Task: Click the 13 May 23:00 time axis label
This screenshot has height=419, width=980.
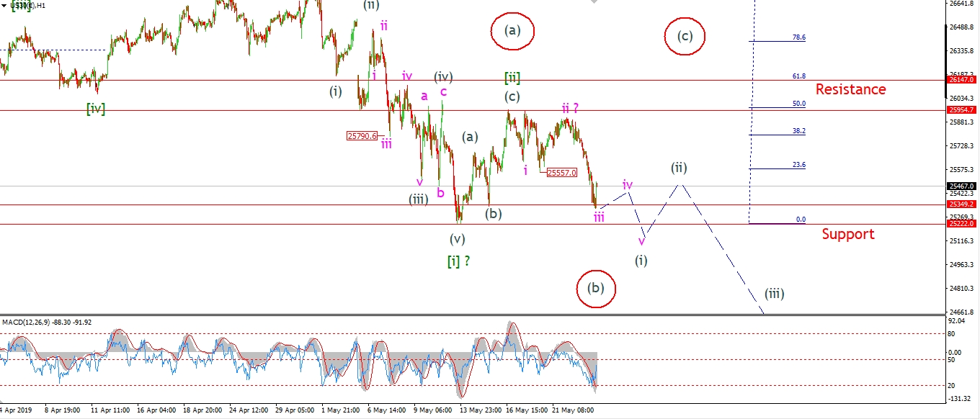Action: click(481, 410)
